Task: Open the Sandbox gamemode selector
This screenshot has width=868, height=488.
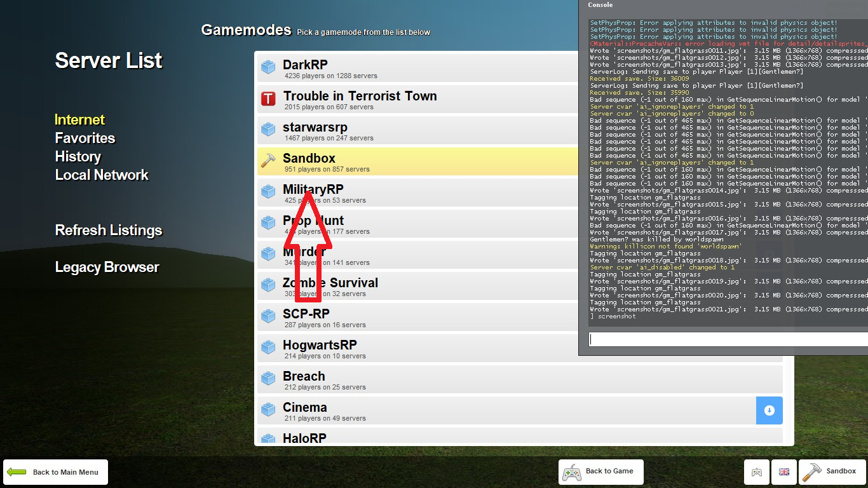Action: point(832,472)
